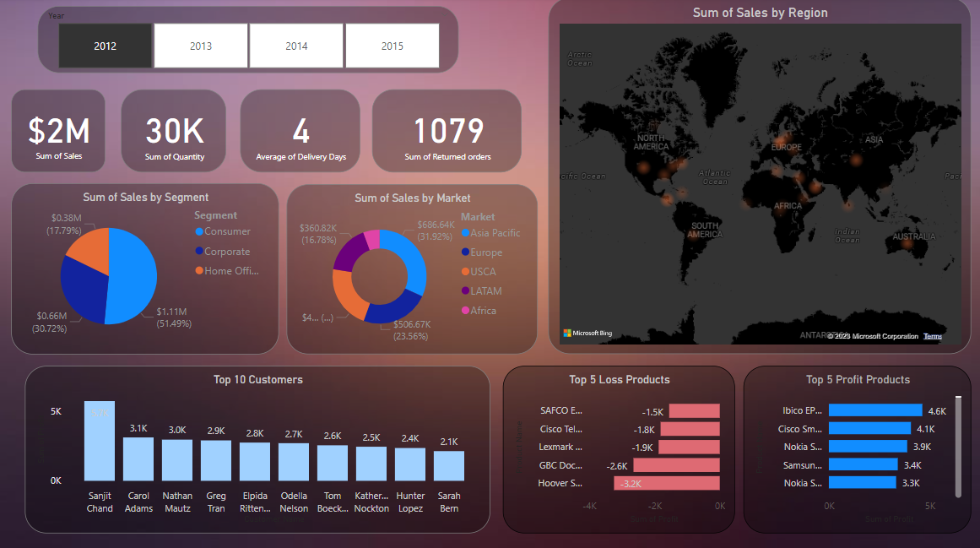
Task: Click the Ibico EP profit bar
Action: [874, 410]
